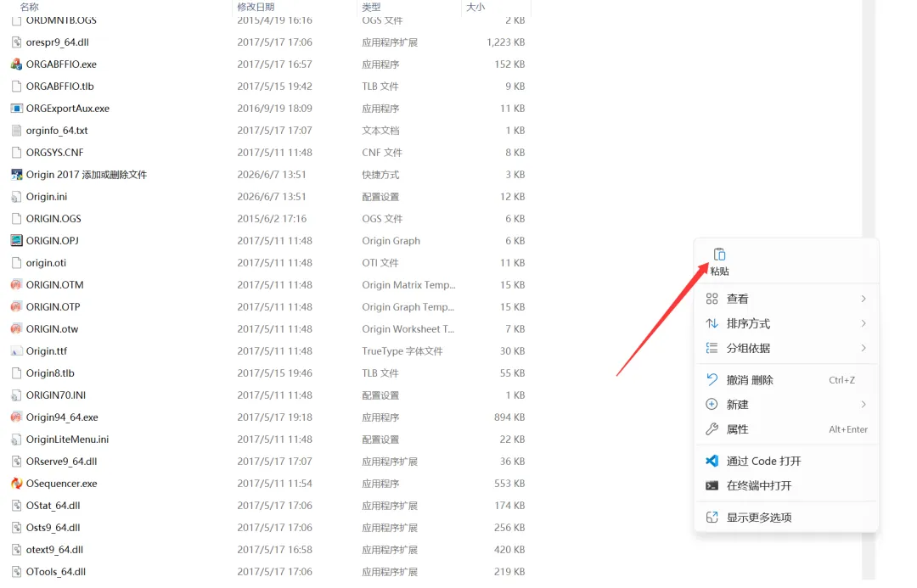Click the orginfo_64.txt text file icon
Viewport: 917px width, 588px height.
16,131
